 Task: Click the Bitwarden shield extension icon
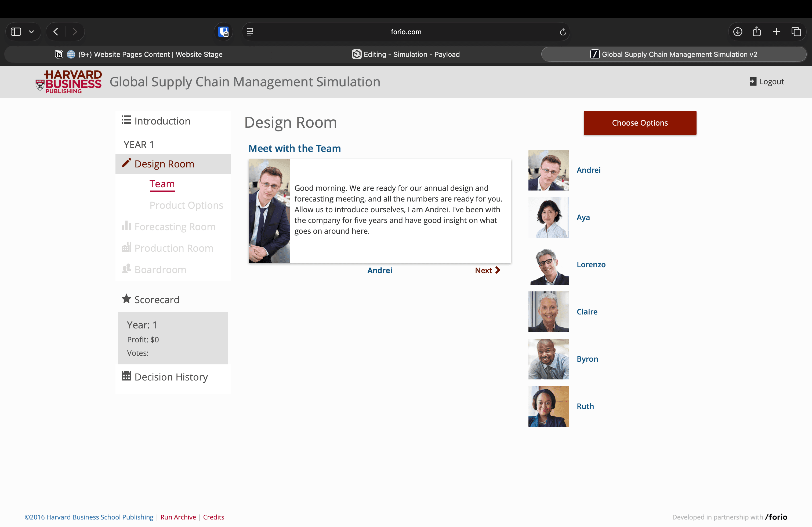click(x=223, y=32)
